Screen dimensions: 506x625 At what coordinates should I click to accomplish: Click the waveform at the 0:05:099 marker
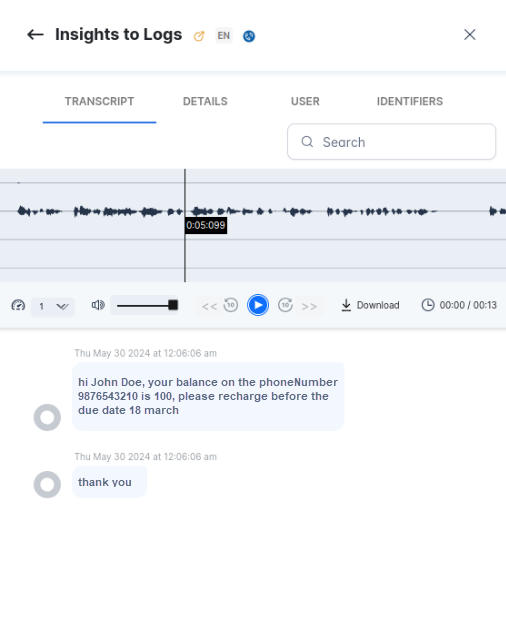[x=185, y=225]
